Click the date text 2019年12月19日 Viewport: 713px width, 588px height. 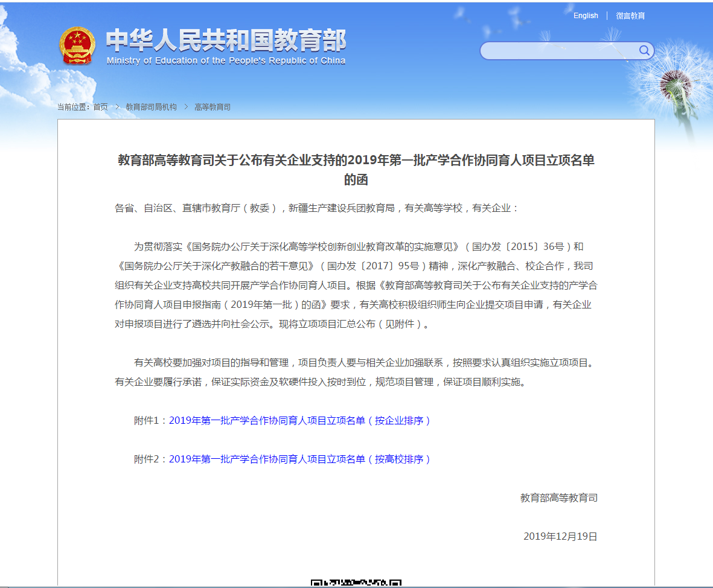pos(560,537)
